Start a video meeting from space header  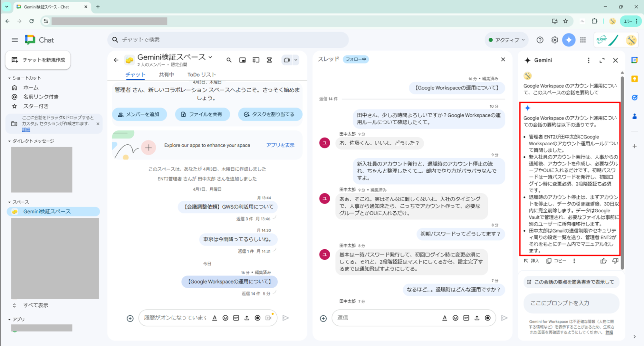(x=286, y=60)
